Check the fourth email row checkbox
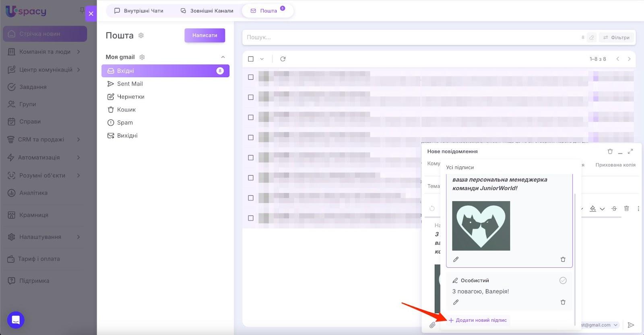644x335 pixels. (251, 138)
